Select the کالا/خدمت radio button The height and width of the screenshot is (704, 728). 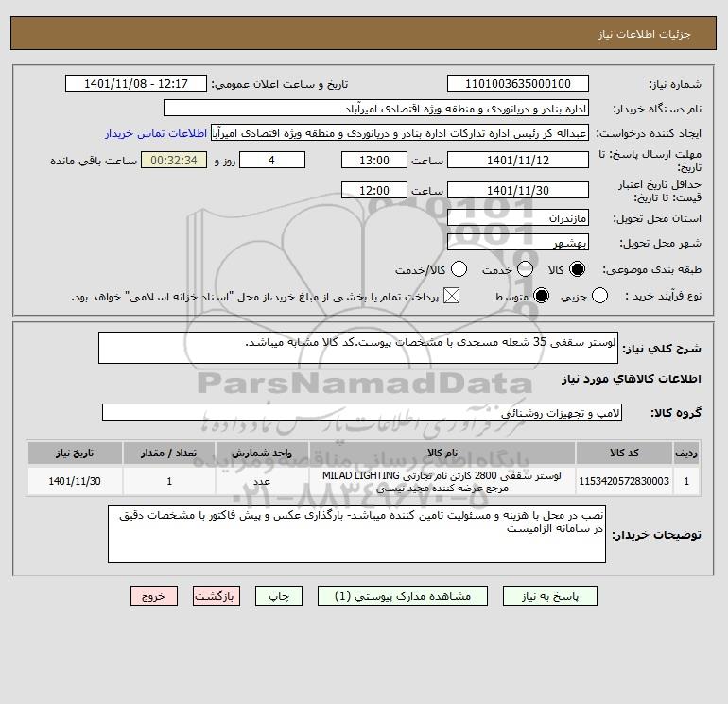coord(459,269)
